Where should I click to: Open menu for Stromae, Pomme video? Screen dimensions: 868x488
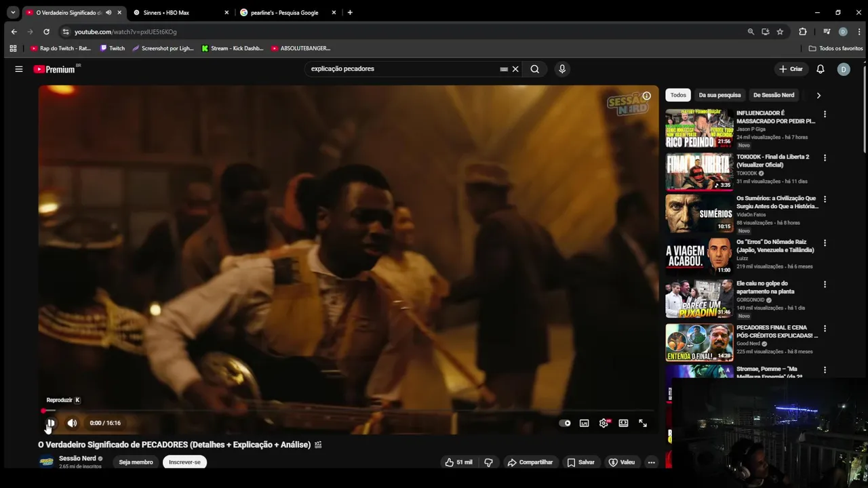click(x=825, y=370)
